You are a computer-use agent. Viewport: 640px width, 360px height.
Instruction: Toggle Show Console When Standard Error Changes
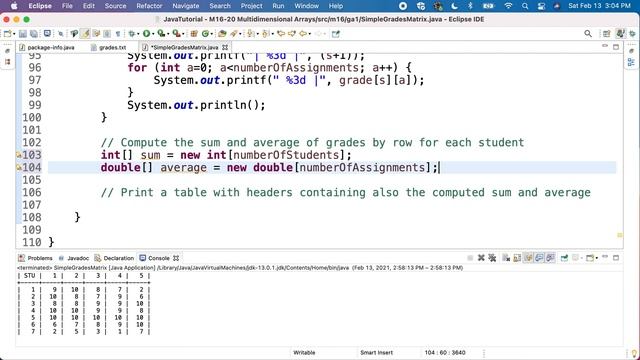point(550,258)
